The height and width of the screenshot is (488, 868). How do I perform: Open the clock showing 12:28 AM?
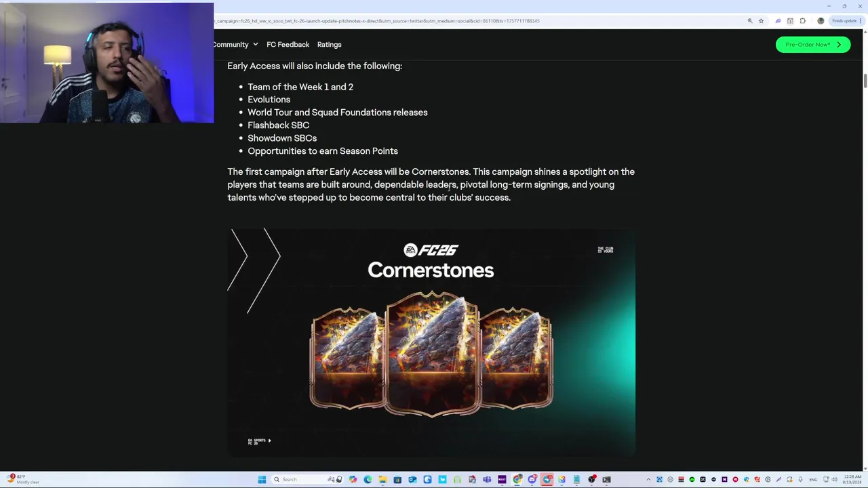point(852,479)
